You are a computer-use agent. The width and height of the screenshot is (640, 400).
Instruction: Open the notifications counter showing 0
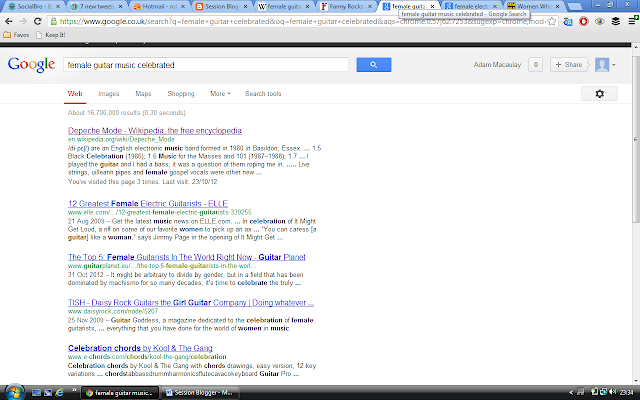536,64
